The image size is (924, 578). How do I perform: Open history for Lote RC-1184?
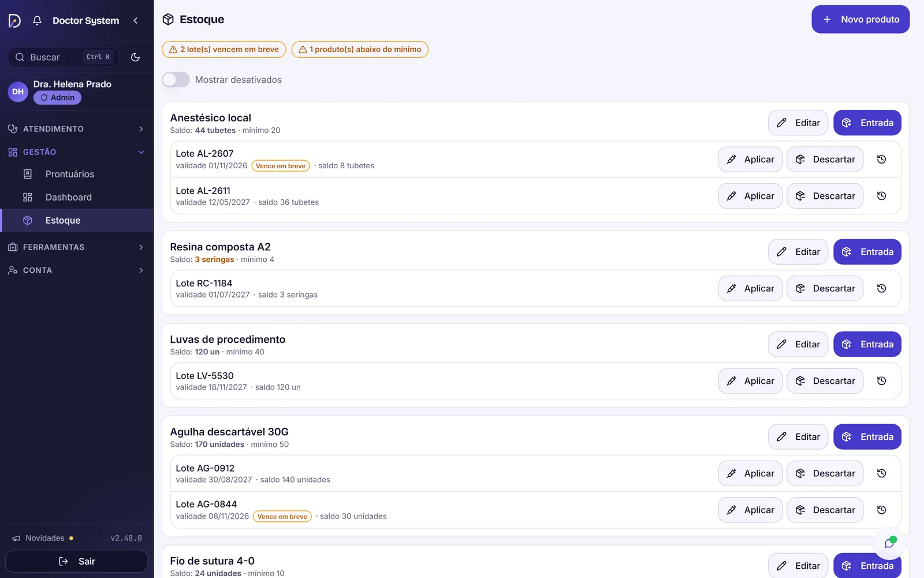[x=881, y=288]
